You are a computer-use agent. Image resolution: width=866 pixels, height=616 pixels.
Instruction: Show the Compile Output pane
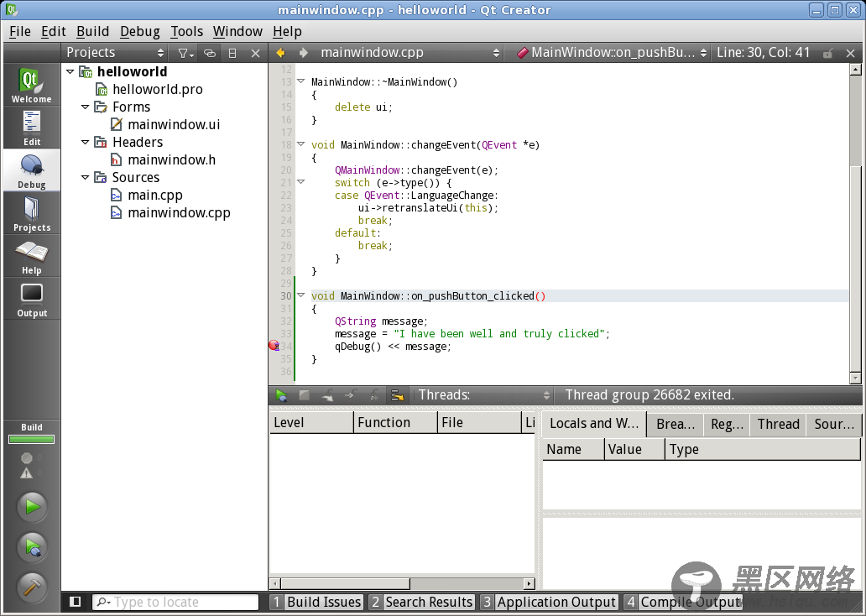coord(684,602)
